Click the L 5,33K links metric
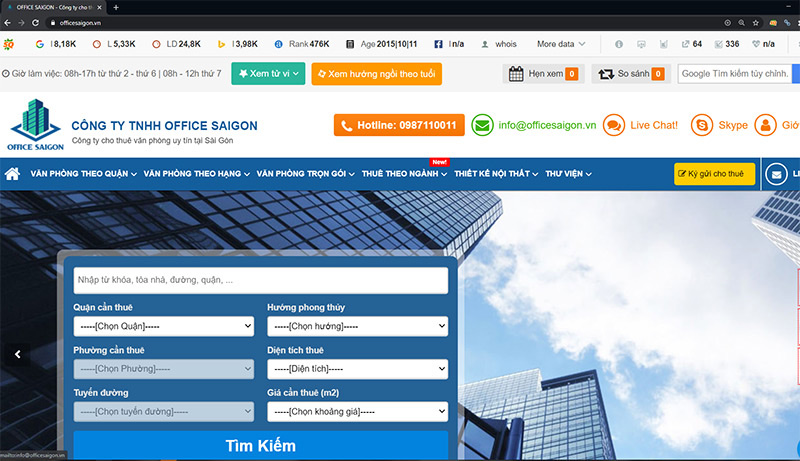This screenshot has width=800, height=461. (114, 44)
